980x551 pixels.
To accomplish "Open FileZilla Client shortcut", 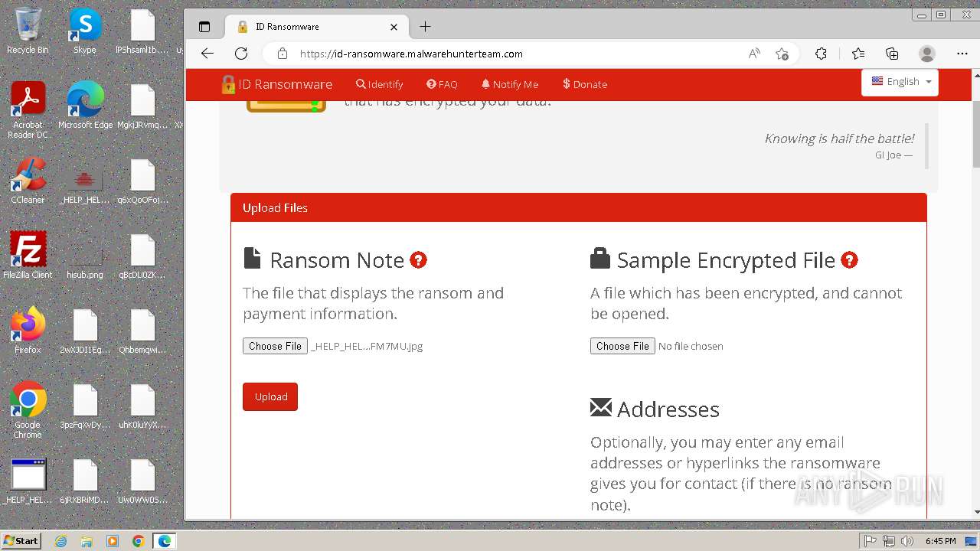I will (28, 256).
